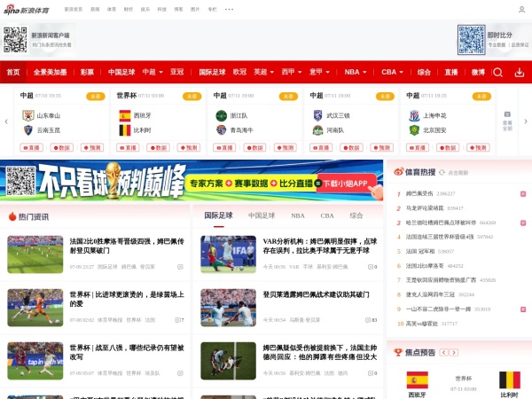The image size is (532, 399).
Task: Select the 国际足球 news tab
Action: [218, 215]
